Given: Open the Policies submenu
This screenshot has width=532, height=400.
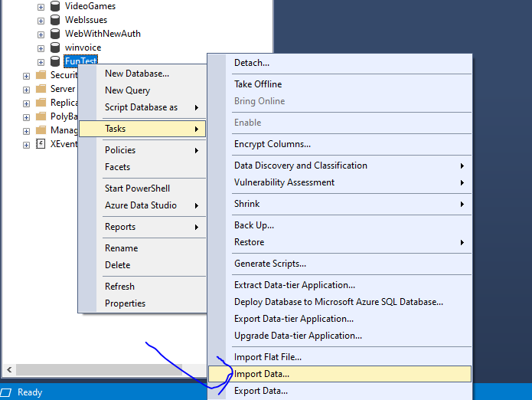Looking at the screenshot, I should pos(142,150).
